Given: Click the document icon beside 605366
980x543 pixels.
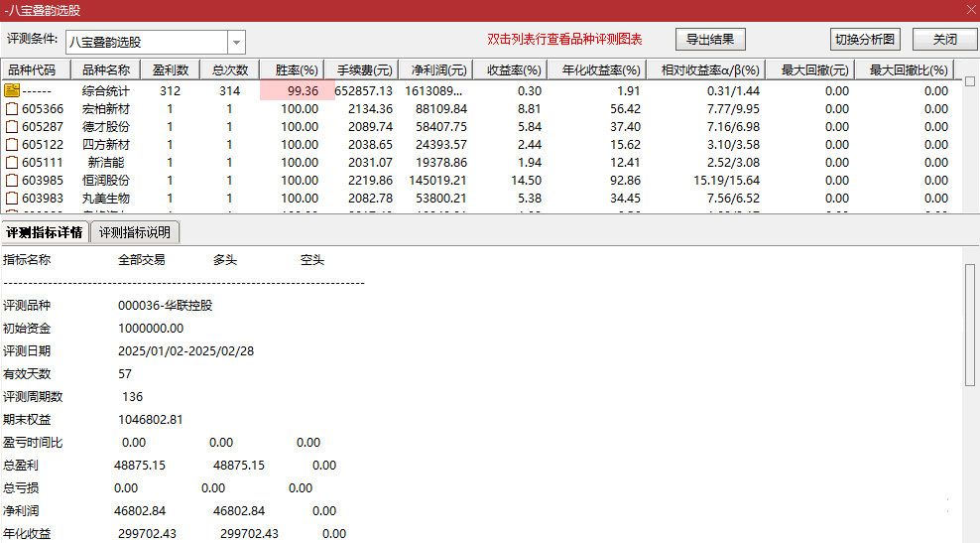Looking at the screenshot, I should pyautogui.click(x=12, y=109).
